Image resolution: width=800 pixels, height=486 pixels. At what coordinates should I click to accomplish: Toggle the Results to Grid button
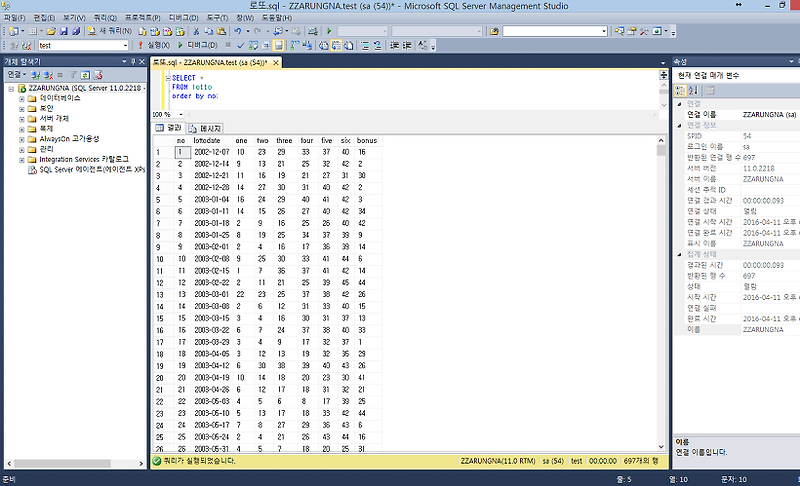[336, 45]
